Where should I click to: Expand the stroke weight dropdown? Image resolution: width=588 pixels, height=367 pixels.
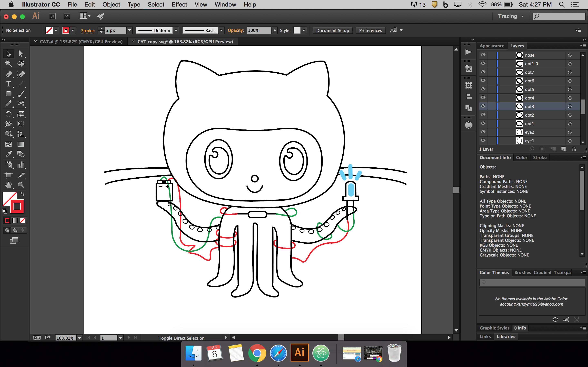129,30
